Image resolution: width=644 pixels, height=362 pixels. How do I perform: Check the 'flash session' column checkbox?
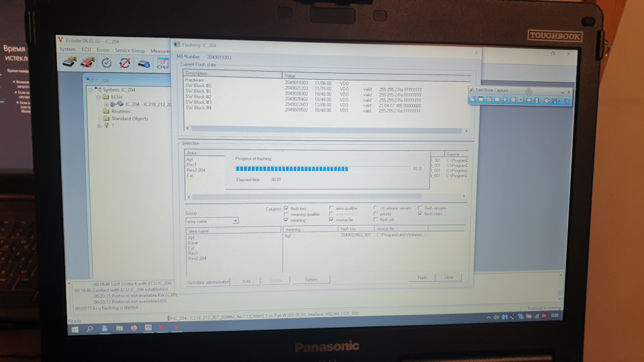click(420, 208)
